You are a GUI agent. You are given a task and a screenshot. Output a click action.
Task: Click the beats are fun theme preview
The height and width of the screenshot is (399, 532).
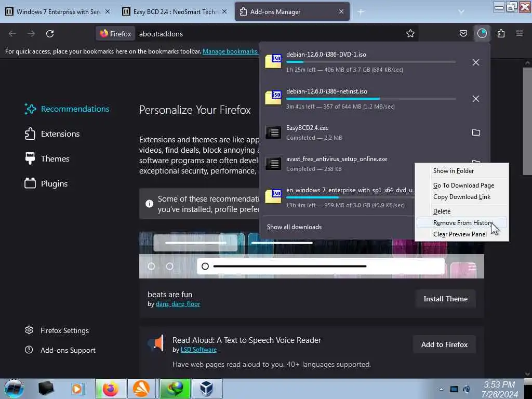312,255
